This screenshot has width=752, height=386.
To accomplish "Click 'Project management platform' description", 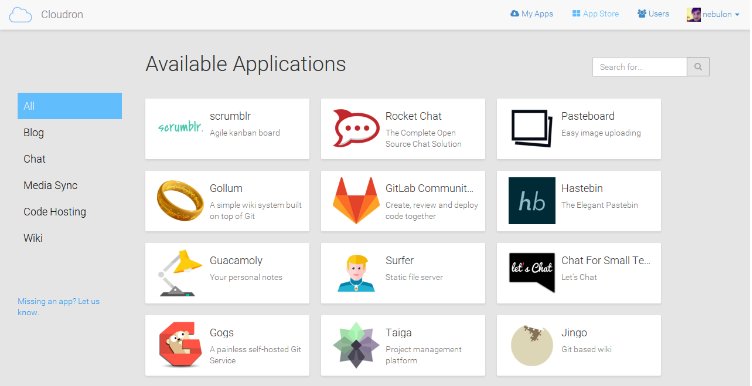I will click(423, 355).
